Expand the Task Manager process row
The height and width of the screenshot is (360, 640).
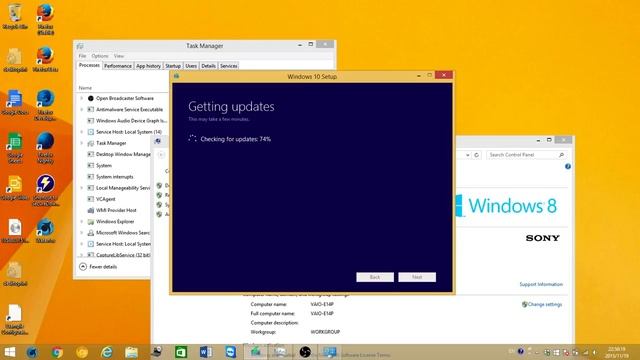tap(82, 143)
